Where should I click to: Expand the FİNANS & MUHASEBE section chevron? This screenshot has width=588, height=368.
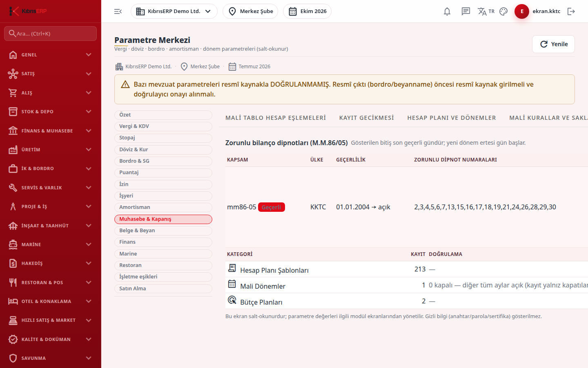(x=89, y=131)
